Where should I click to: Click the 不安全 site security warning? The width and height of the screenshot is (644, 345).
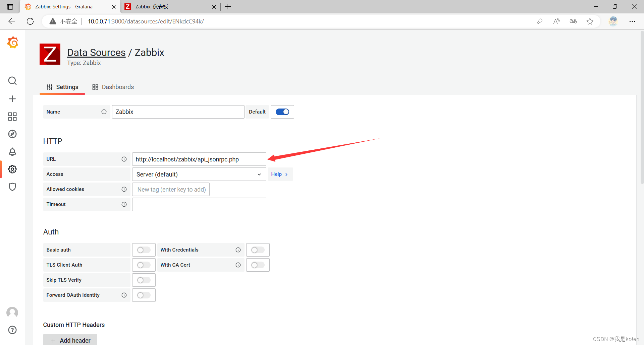click(63, 21)
